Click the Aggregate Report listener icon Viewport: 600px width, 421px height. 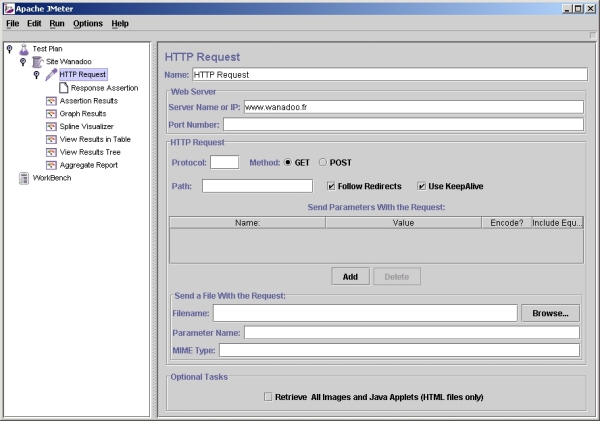[x=51, y=166]
